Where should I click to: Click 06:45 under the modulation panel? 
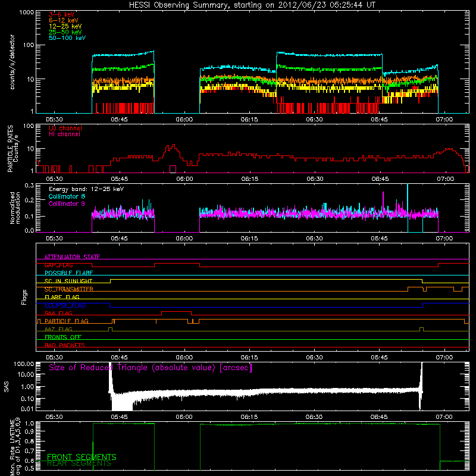click(x=379, y=239)
